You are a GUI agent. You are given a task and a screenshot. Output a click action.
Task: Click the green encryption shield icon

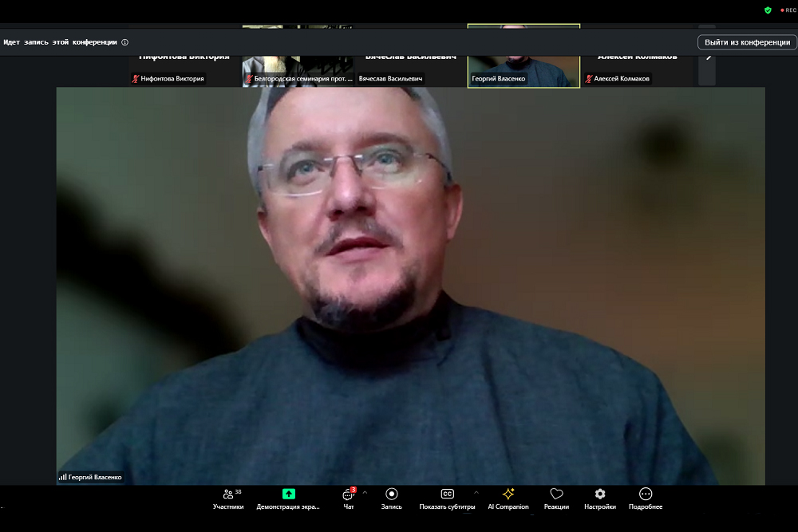point(768,10)
